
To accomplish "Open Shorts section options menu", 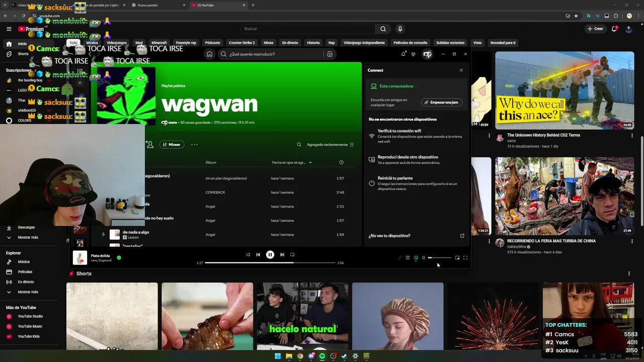I will [x=629, y=274].
